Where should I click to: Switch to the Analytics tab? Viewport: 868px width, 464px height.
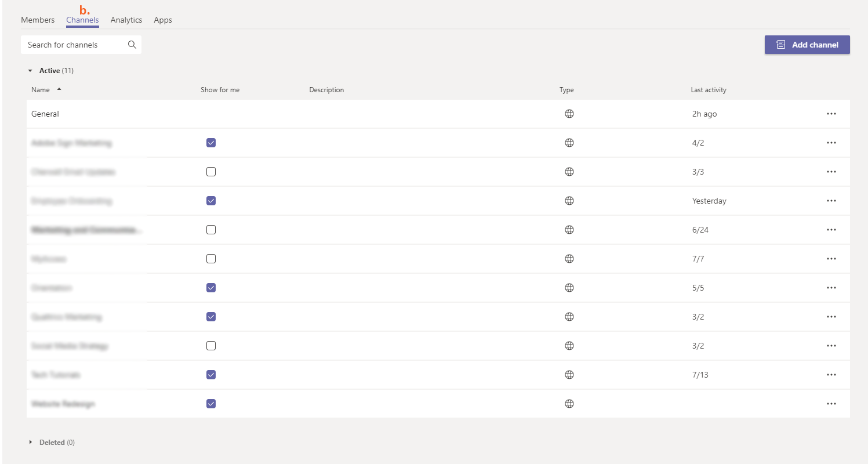pos(126,20)
